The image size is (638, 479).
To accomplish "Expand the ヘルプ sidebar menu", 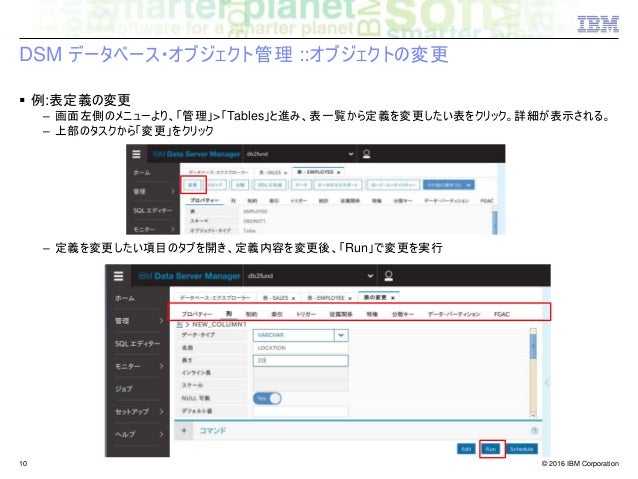I will coord(161,434).
